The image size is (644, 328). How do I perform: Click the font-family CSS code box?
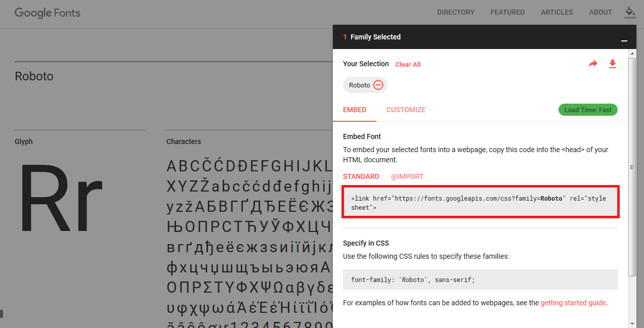pos(480,279)
